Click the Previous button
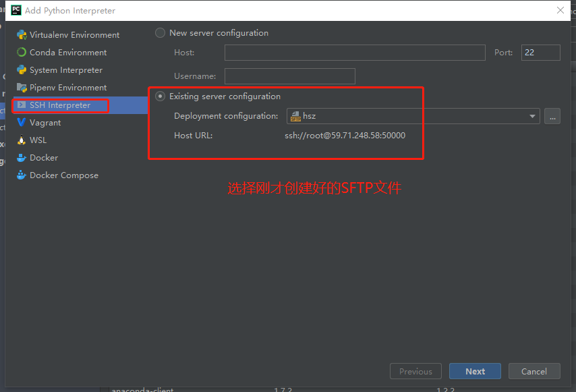 [416, 372]
